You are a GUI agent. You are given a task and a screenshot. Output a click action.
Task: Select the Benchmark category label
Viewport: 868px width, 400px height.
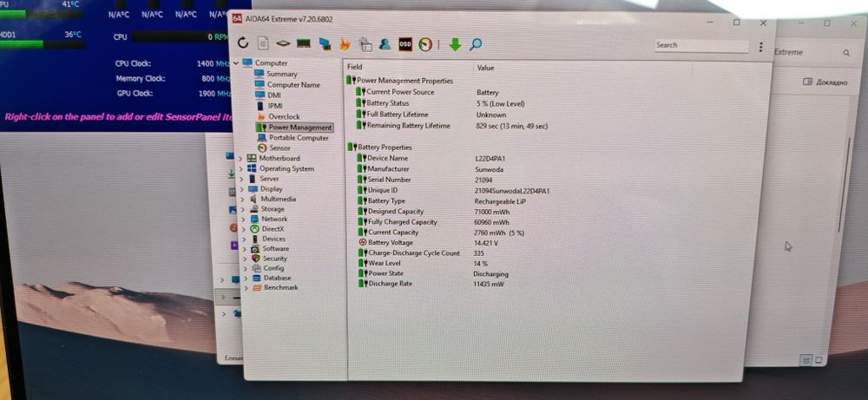(x=280, y=288)
